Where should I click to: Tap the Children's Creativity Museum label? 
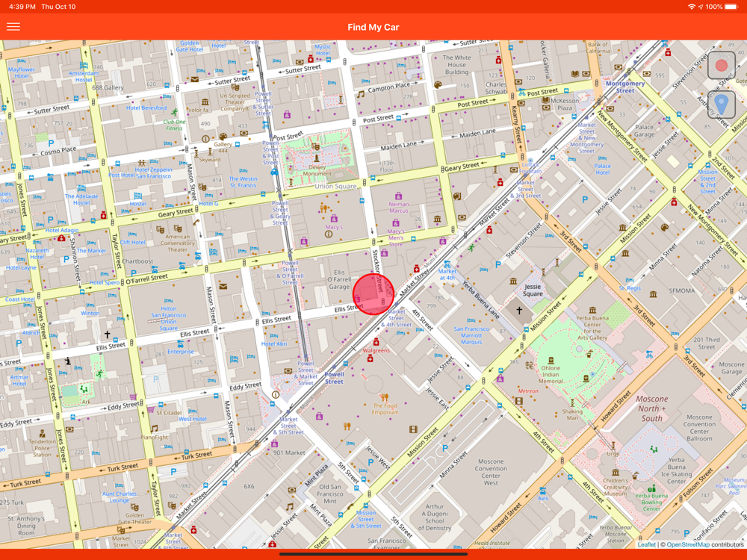[616, 487]
